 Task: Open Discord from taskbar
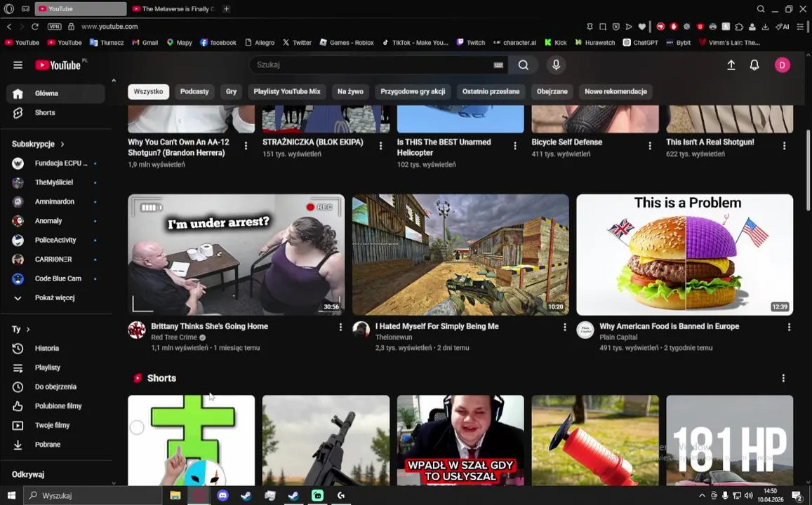pyautogui.click(x=222, y=496)
